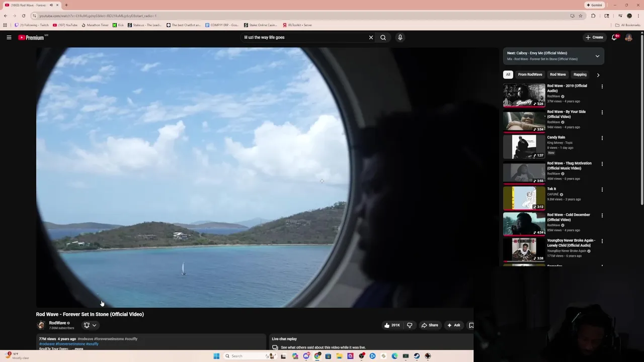Open the Kick bookmark

[118, 25]
